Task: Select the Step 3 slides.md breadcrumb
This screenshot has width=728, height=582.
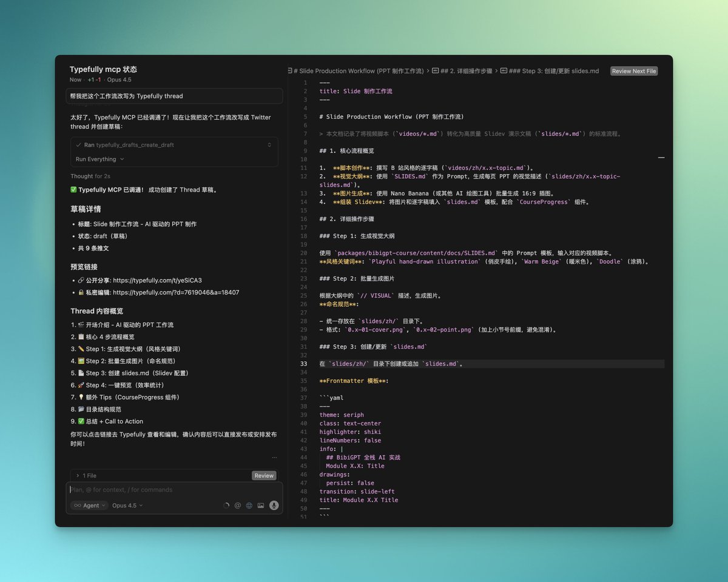Action: (553, 71)
